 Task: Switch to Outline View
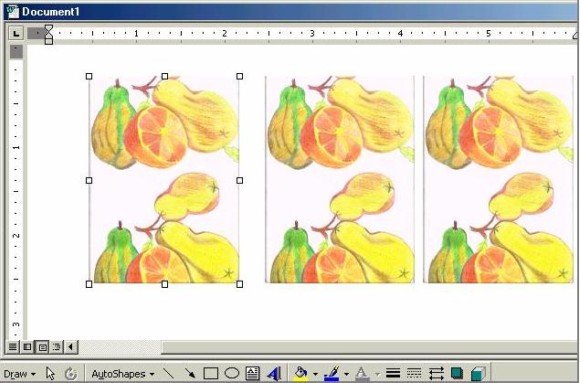56,347
